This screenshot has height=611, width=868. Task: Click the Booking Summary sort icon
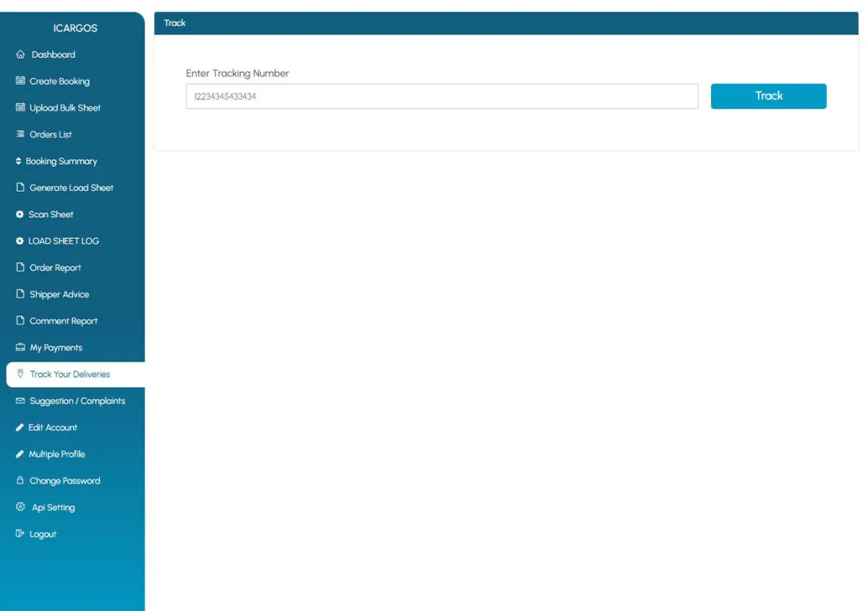(19, 161)
